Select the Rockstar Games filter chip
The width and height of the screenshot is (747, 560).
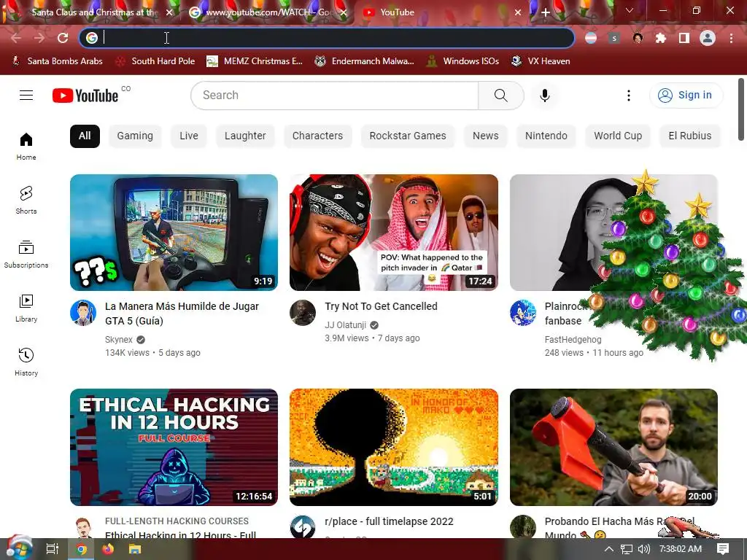408,136
